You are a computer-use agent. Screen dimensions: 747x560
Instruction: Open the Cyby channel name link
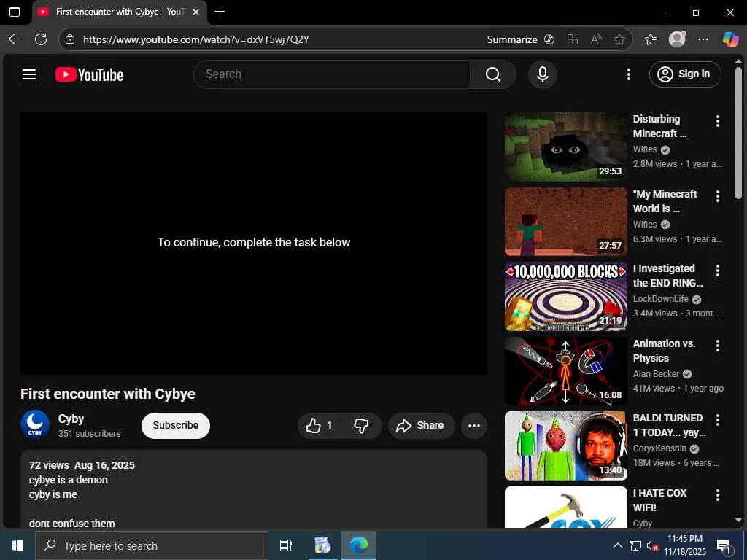click(x=71, y=419)
